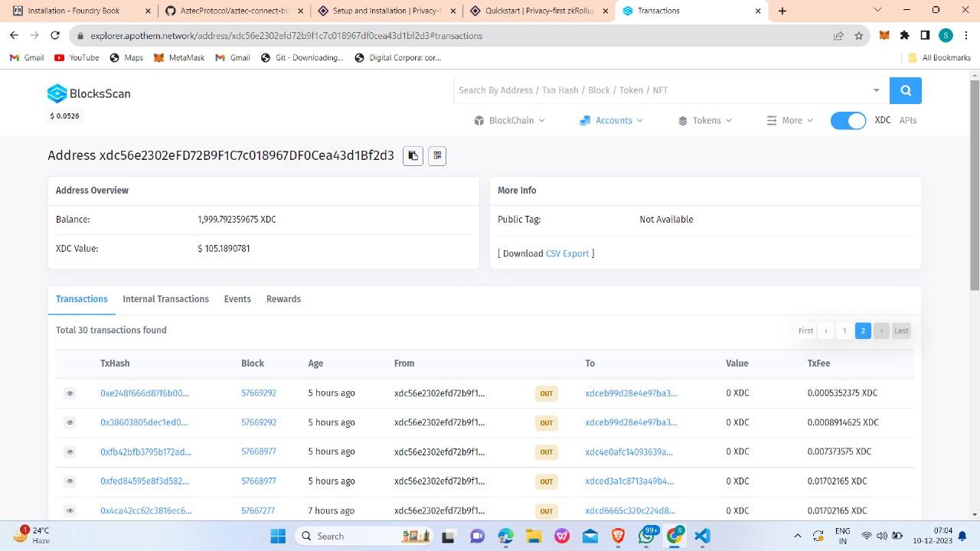Show hidden system tray icons
Image resolution: width=980 pixels, height=551 pixels.
click(x=797, y=536)
